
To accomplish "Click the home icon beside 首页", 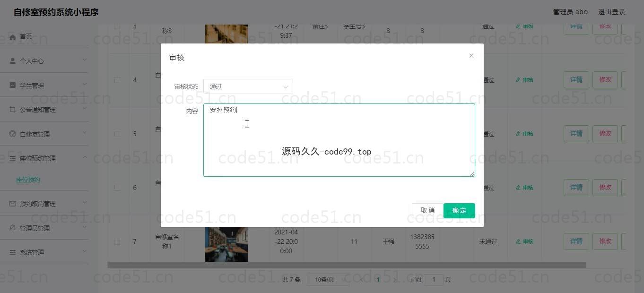I will (13, 36).
